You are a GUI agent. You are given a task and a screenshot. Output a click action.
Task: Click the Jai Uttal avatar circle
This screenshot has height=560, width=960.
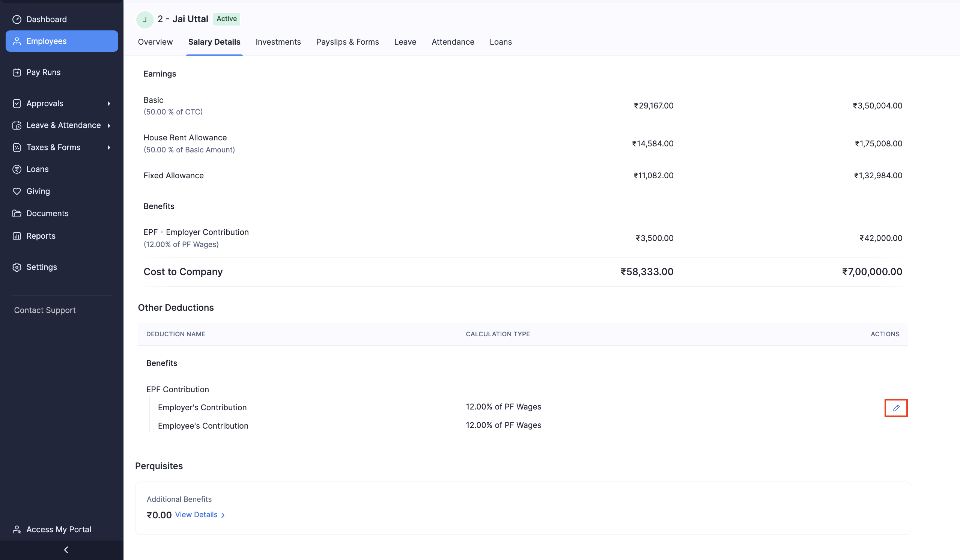(145, 20)
